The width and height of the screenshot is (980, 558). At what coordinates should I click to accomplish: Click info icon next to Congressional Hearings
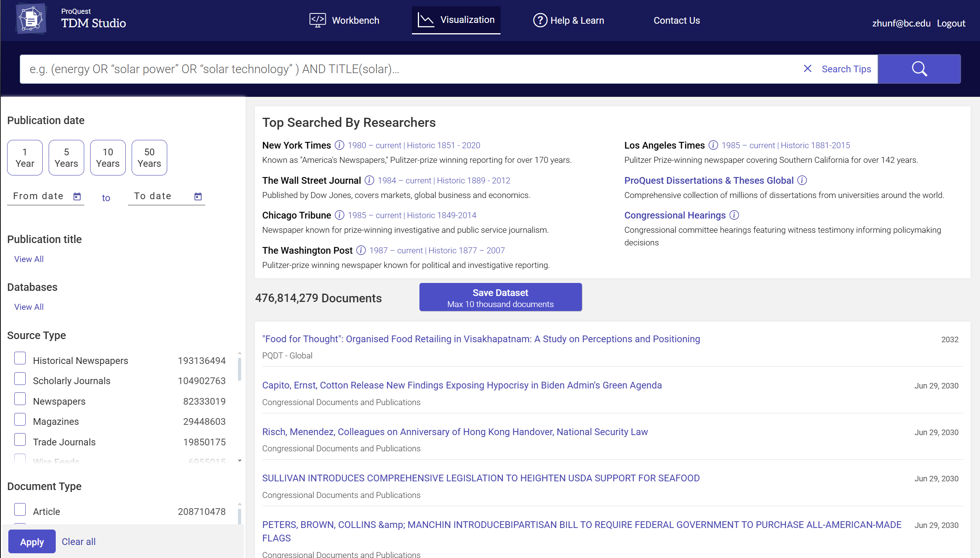tap(734, 215)
